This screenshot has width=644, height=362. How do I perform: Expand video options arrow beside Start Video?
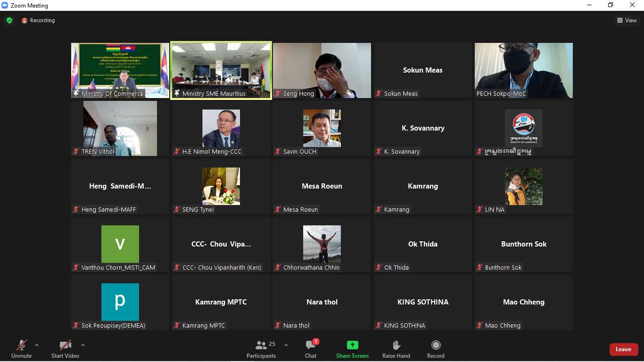(x=83, y=345)
